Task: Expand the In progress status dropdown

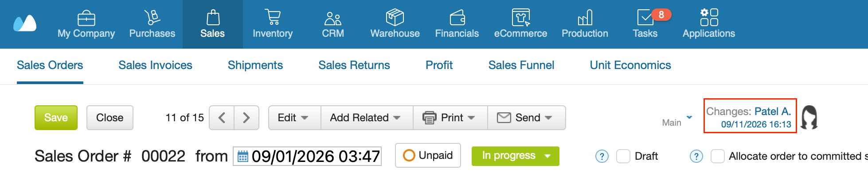Action: click(516, 156)
